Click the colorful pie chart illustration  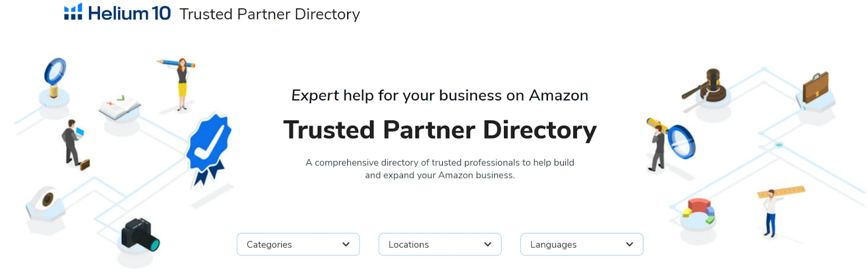coord(699,211)
